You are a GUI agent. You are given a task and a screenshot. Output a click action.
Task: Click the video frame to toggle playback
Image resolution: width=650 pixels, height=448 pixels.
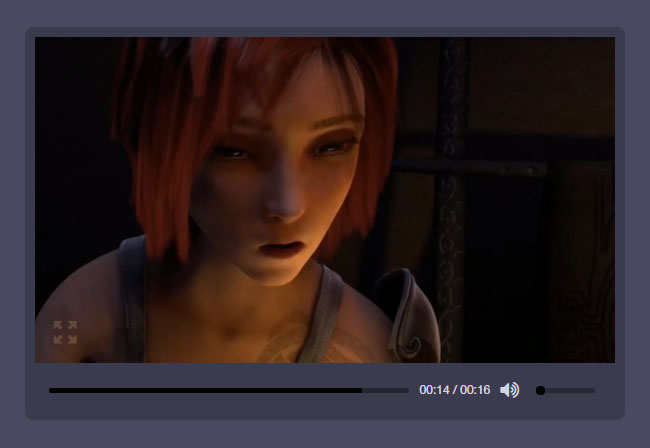(x=325, y=200)
